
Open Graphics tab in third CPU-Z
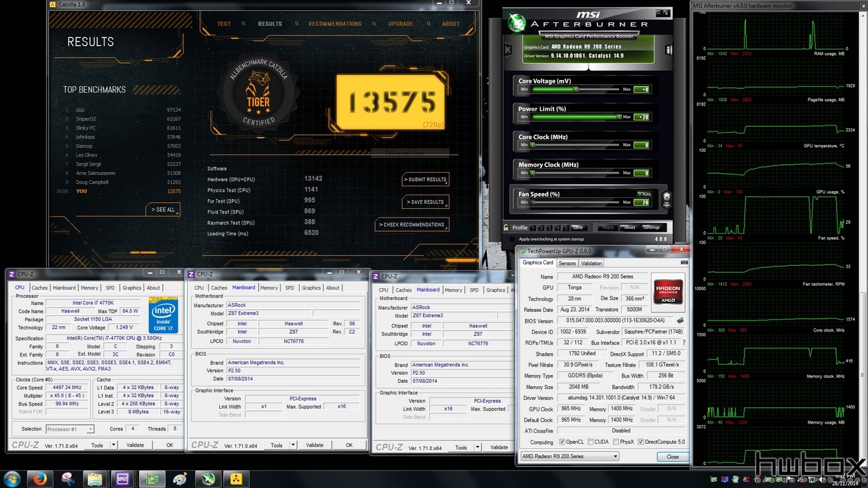coord(496,290)
